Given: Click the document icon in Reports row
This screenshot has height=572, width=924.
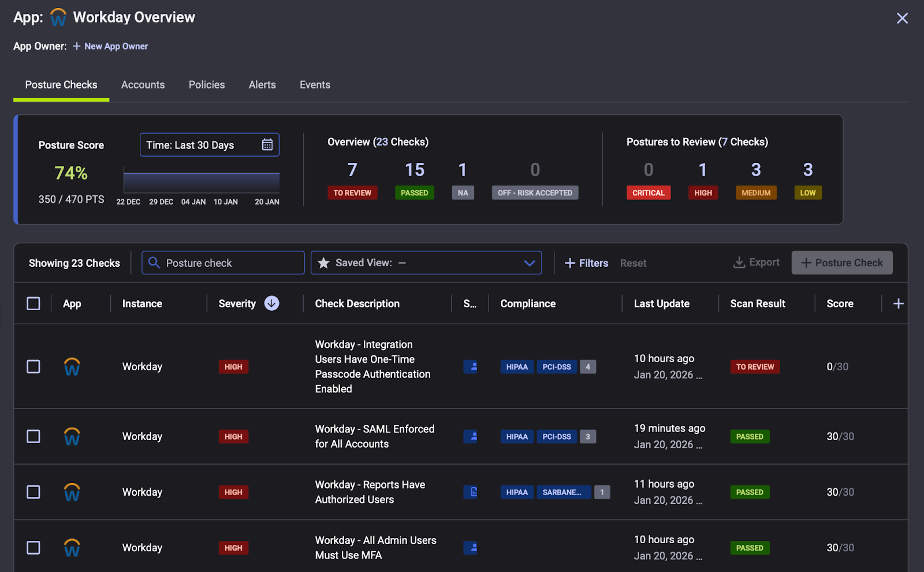Looking at the screenshot, I should tap(471, 492).
